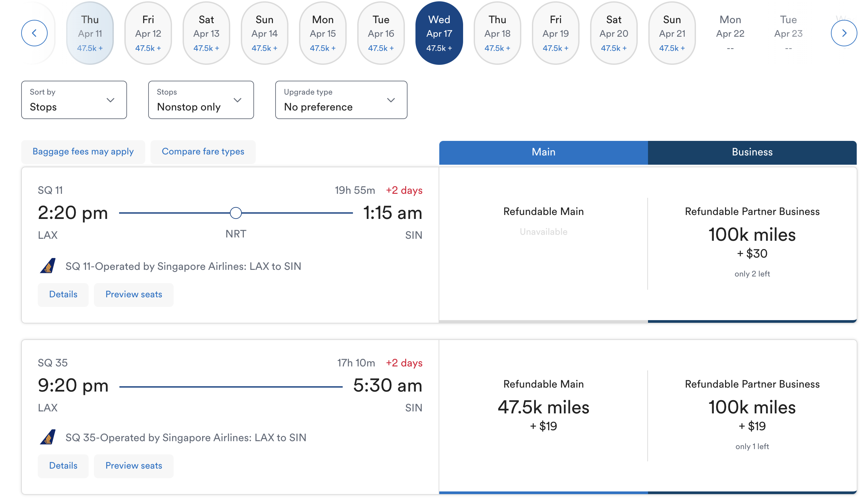Switch to the Business fare tab
Screen dimensions: 864x504
point(752,152)
